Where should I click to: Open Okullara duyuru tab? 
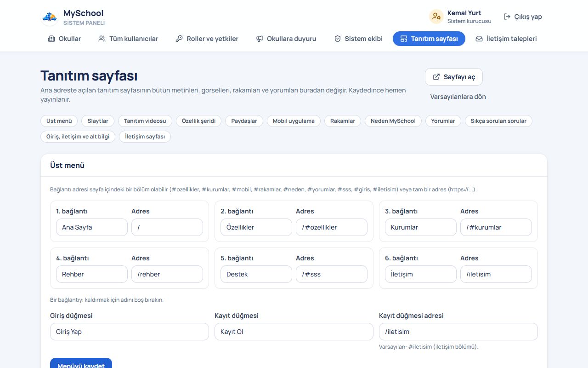tap(286, 39)
